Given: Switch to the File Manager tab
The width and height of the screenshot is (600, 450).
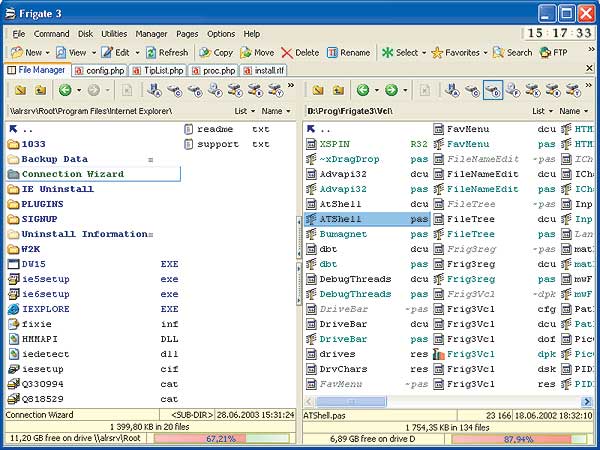Looking at the screenshot, I should click(37, 70).
